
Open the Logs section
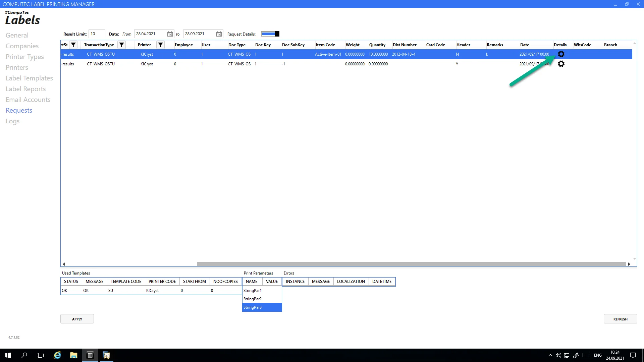tap(13, 121)
